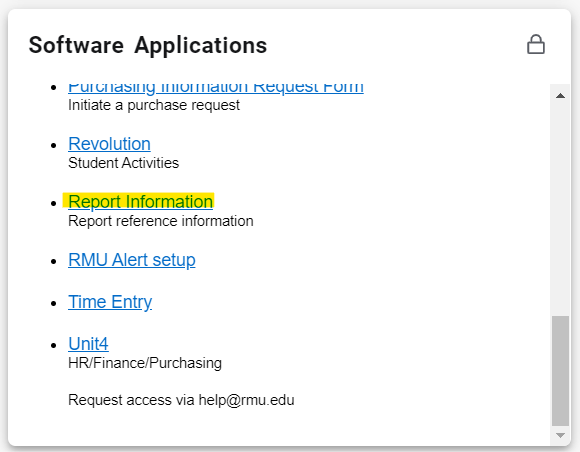This screenshot has width=580, height=452.
Task: Click the 'Request access via help@rmu.edu' text
Action: tap(181, 400)
